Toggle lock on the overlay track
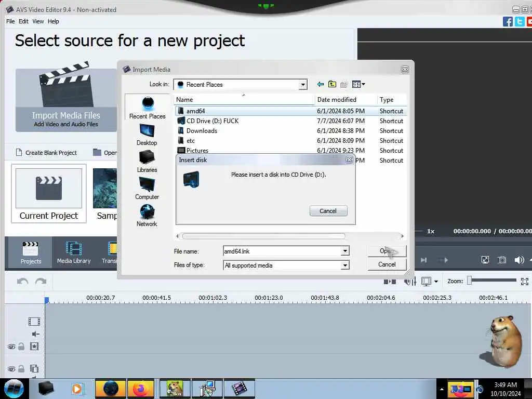532x399 pixels. (x=21, y=368)
